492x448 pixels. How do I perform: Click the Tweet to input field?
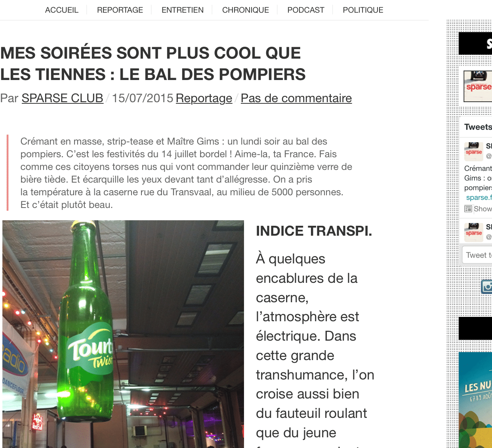477,255
